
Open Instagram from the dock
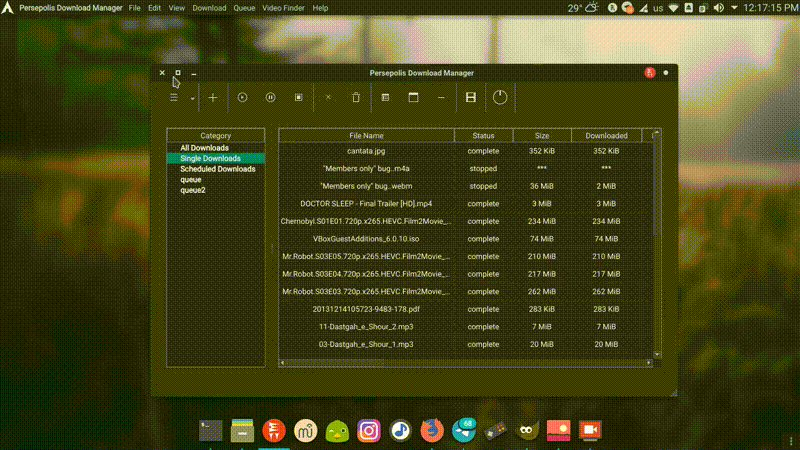(x=369, y=431)
